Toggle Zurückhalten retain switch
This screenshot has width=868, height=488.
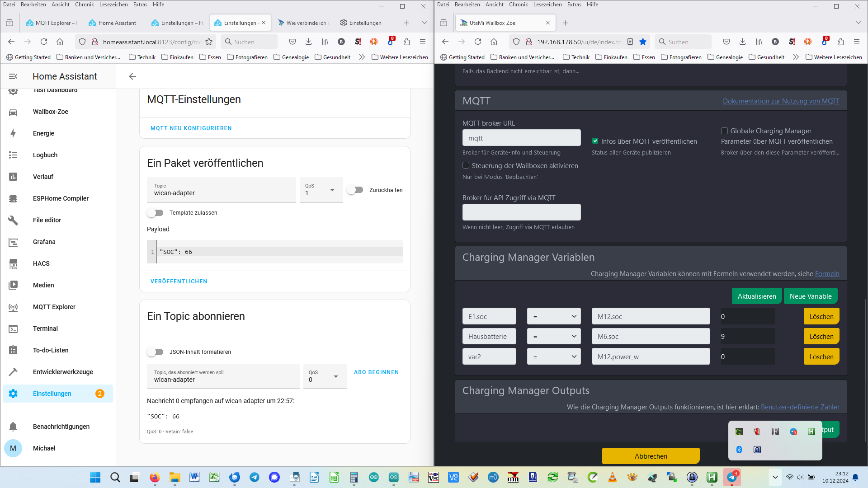point(355,190)
